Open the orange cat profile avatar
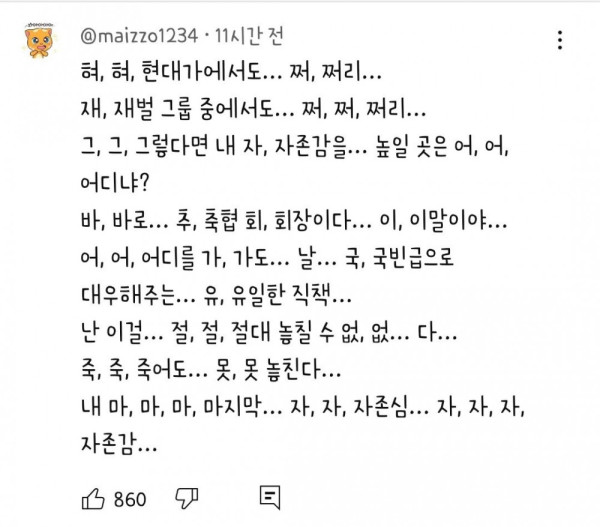 (39, 41)
